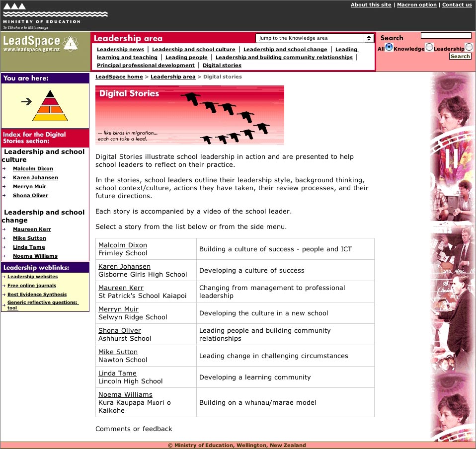Click the 'Nawton School' text
This screenshot has height=449, width=476.
pos(123,360)
